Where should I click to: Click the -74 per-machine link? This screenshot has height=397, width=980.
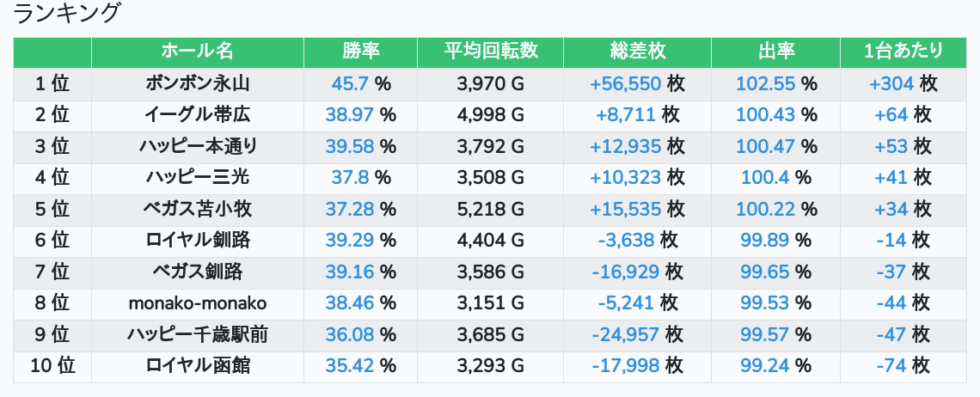891,366
